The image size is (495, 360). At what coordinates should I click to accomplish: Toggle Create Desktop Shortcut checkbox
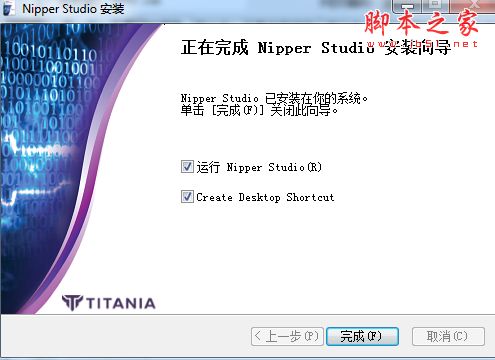[187, 197]
